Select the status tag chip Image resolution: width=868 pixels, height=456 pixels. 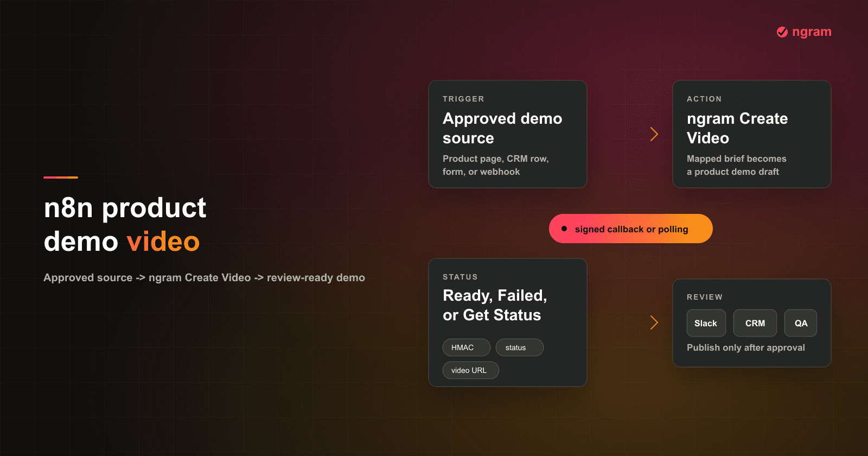[520, 347]
